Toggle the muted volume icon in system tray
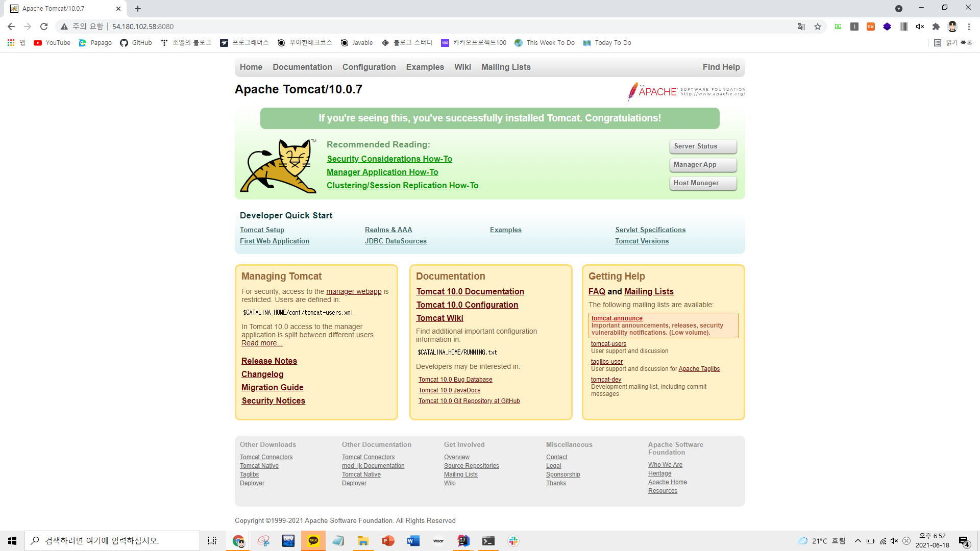Image resolution: width=980 pixels, height=551 pixels. tap(894, 541)
